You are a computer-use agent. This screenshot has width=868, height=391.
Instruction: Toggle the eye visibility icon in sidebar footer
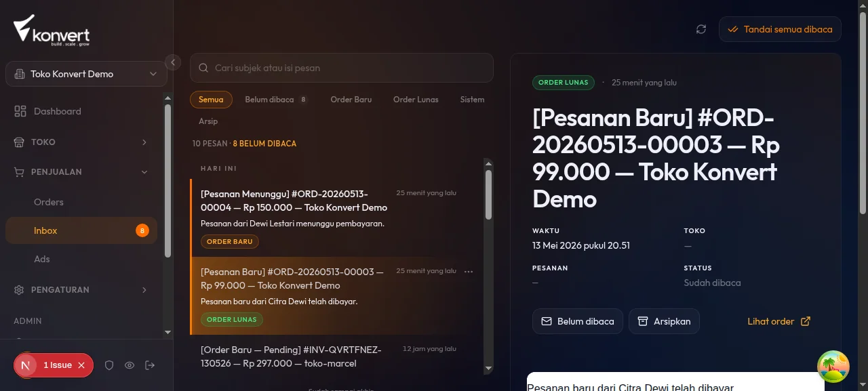point(130,365)
